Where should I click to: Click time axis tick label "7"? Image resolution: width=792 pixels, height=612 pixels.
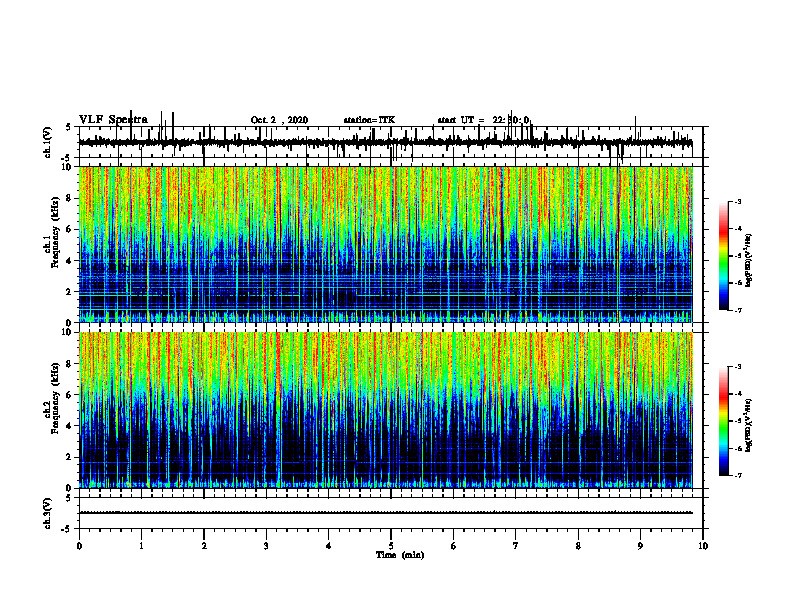516,546
